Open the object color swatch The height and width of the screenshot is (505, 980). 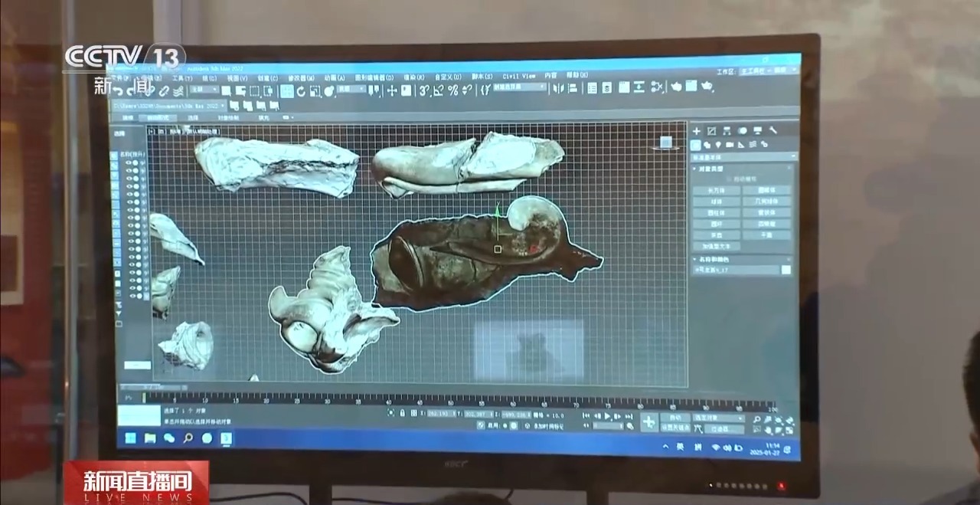tap(786, 270)
